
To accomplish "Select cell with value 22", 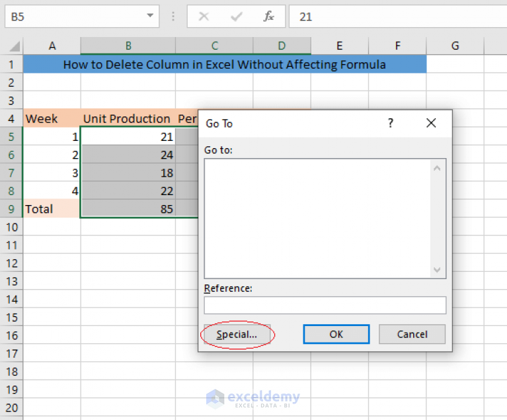I will coord(128,191).
